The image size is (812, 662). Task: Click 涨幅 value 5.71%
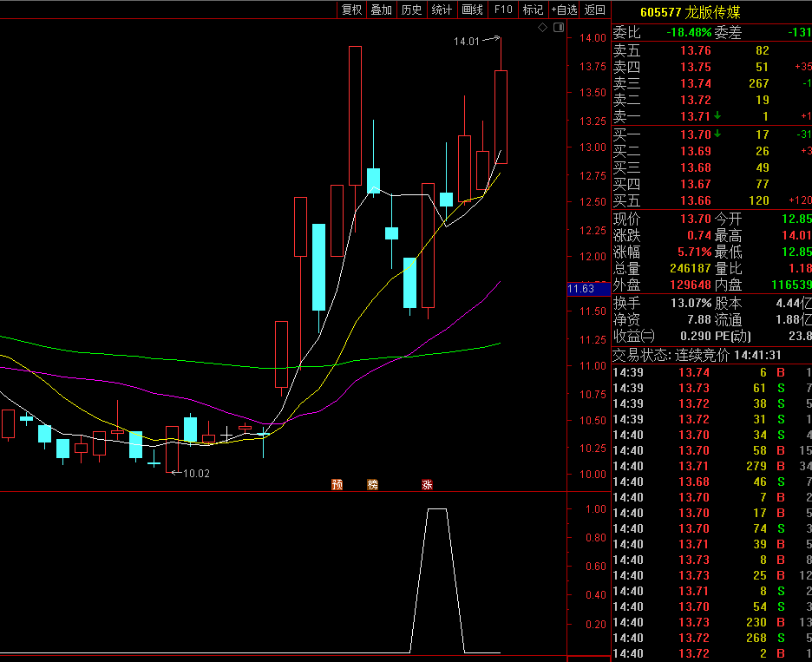point(694,252)
